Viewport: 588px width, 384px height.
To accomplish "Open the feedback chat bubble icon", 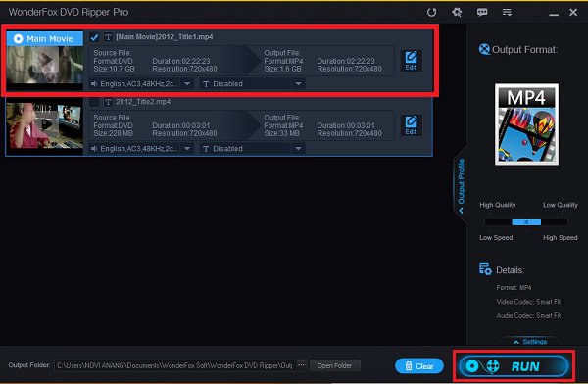I will [x=482, y=12].
